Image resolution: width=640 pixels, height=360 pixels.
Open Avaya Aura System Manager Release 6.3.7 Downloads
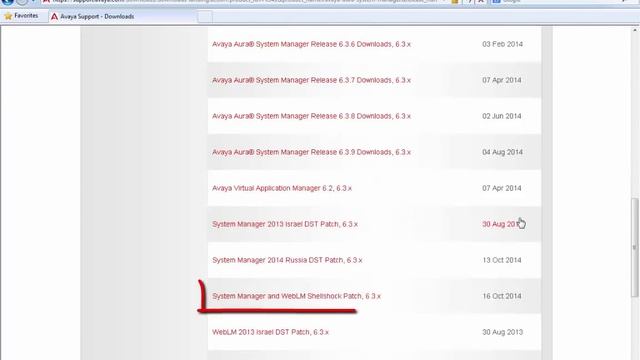pyautogui.click(x=311, y=80)
